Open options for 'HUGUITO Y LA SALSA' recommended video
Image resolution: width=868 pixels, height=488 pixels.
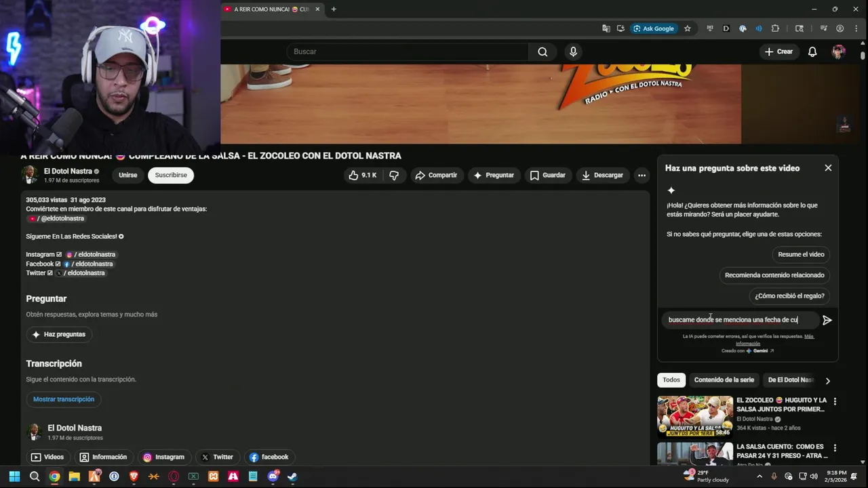point(835,401)
